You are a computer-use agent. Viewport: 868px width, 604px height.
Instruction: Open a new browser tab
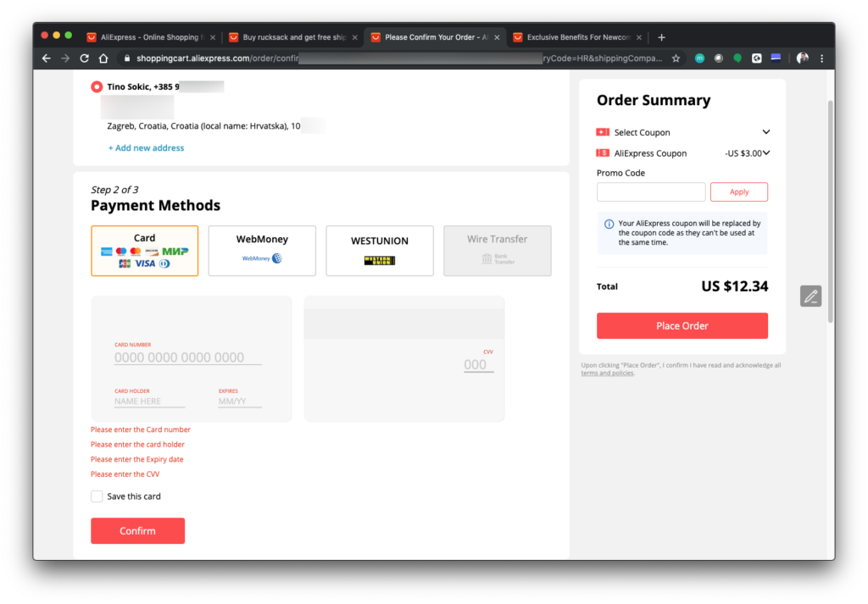(661, 37)
